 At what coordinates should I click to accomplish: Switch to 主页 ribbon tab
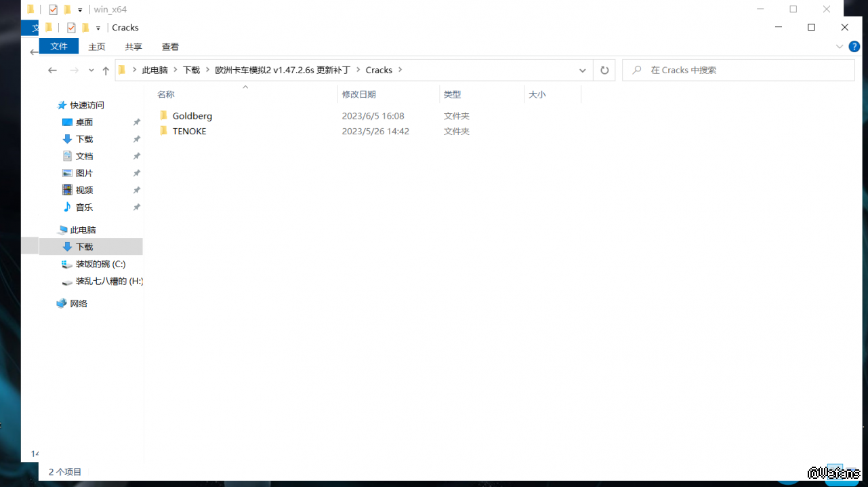click(x=97, y=47)
